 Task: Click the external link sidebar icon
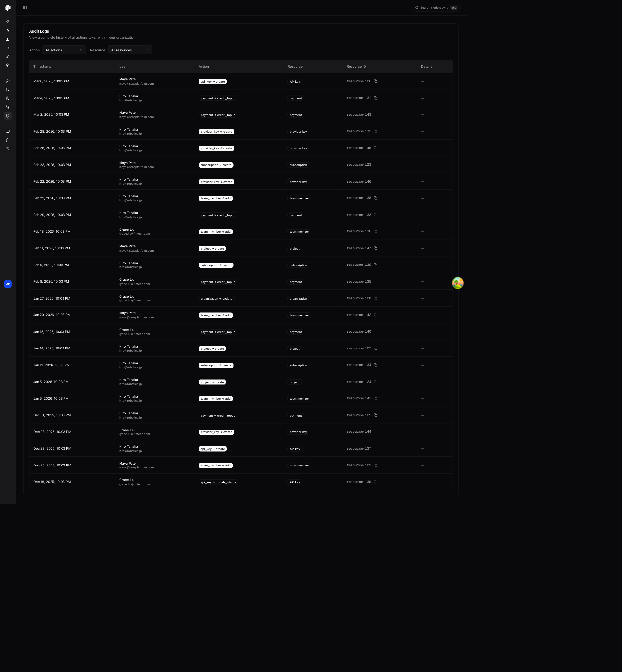click(8, 149)
